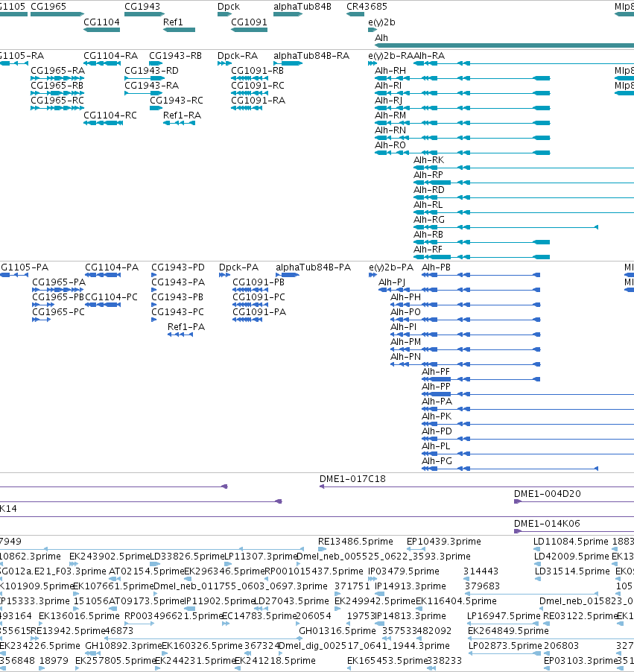This screenshot has height=672, width=634.
Task: Click transcript Alh-RH
Action: pos(462,78)
